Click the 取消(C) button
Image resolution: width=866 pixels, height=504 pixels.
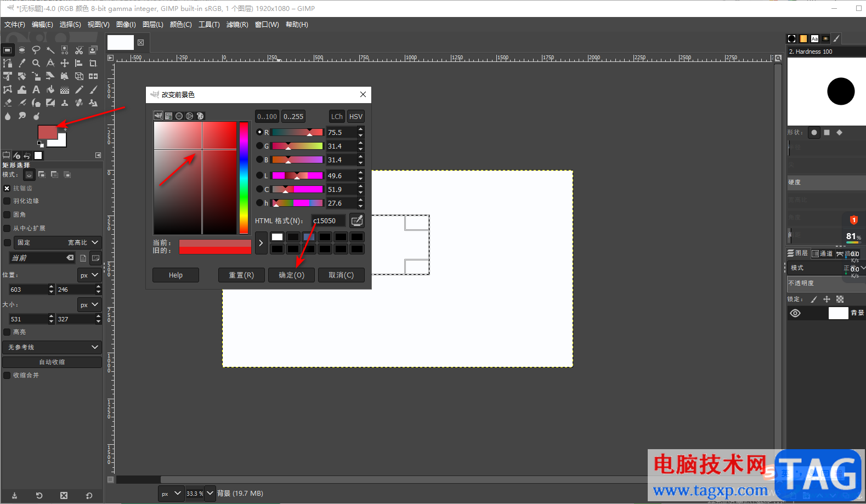click(341, 275)
